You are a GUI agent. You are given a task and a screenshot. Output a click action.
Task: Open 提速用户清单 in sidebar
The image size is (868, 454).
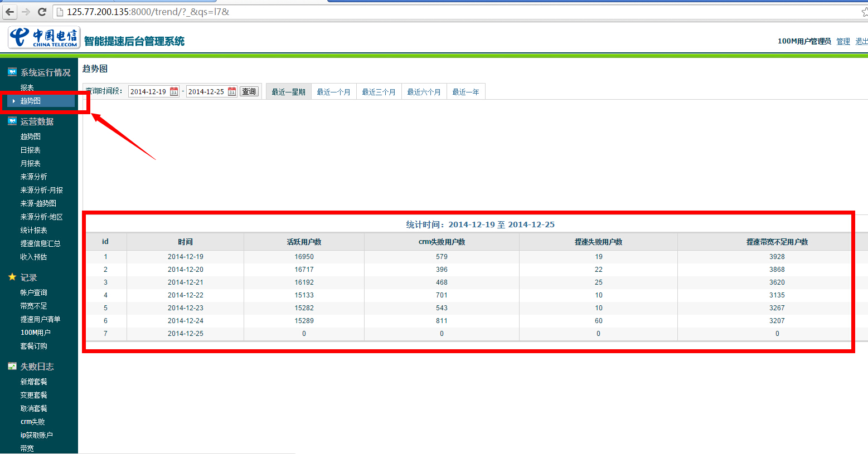pos(40,319)
